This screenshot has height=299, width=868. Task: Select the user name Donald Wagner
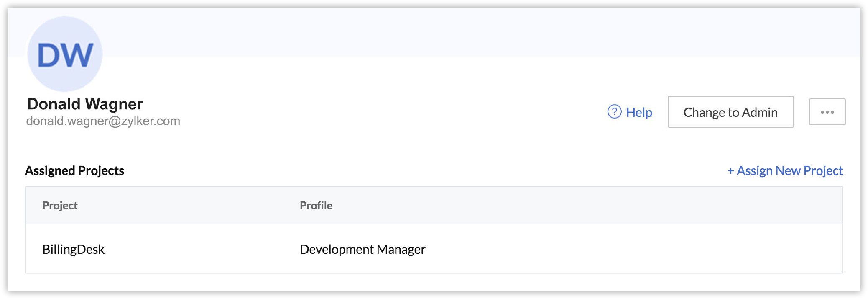click(85, 104)
